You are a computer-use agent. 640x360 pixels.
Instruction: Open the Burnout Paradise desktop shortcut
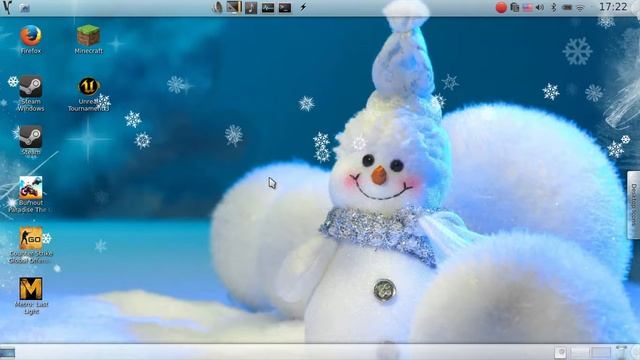pos(31,194)
